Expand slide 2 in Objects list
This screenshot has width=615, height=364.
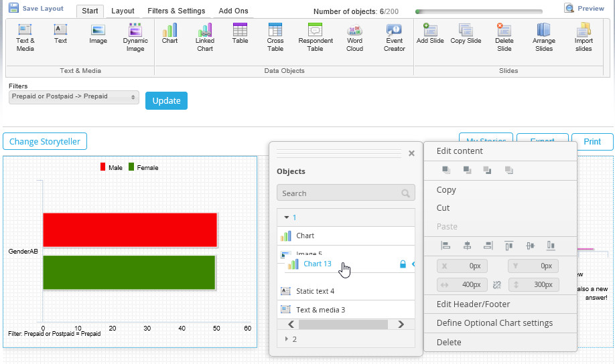coord(287,339)
